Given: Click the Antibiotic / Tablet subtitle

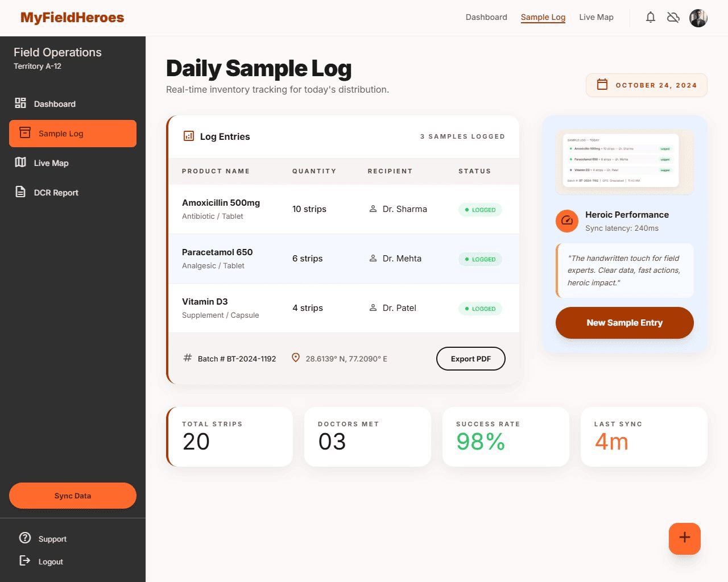Looking at the screenshot, I should click(x=212, y=217).
